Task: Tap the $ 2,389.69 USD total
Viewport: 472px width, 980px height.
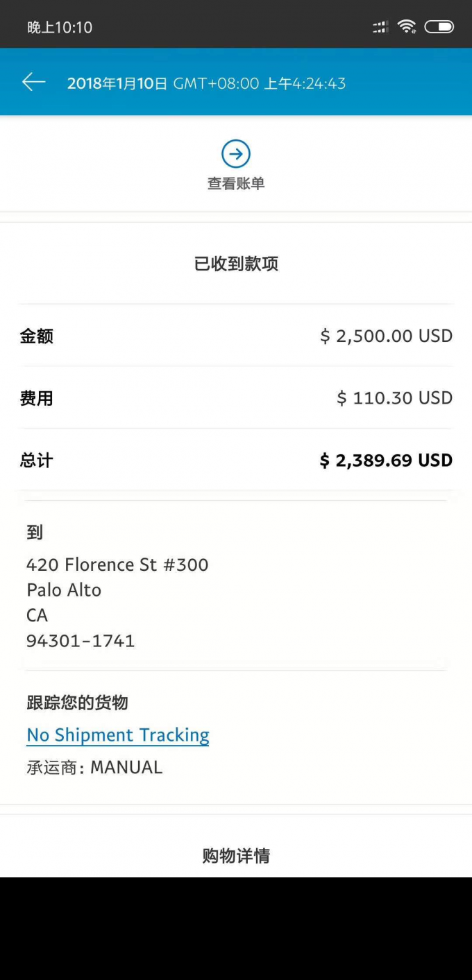Action: (386, 461)
